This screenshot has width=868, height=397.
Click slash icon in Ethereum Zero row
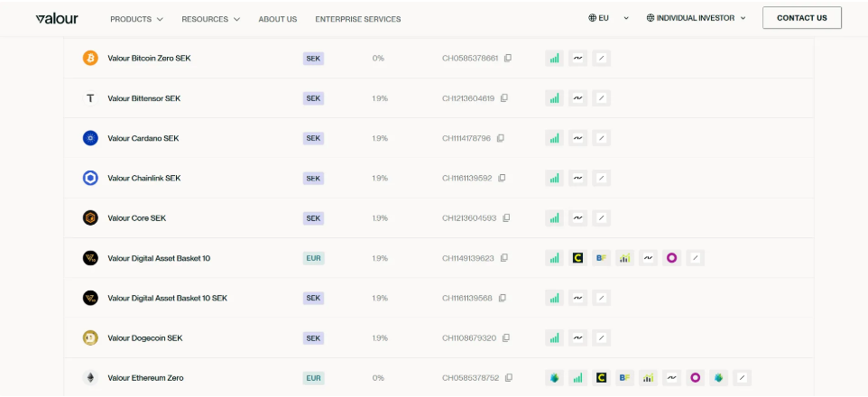(x=743, y=378)
